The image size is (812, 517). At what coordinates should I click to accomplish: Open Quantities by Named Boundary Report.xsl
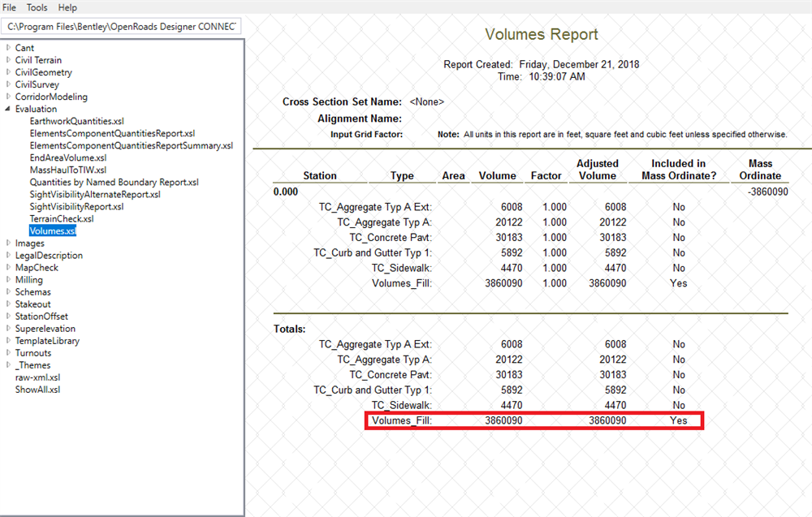click(114, 182)
